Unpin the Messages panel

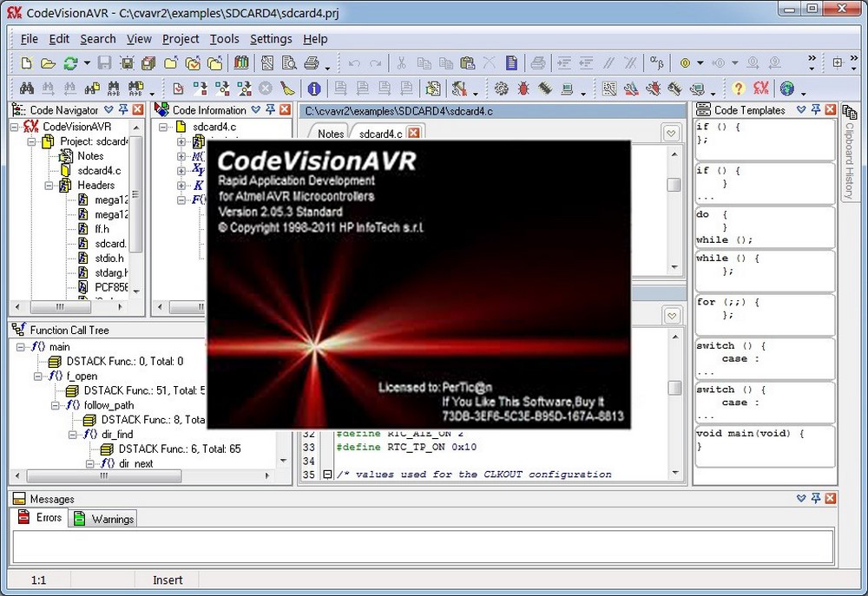817,498
